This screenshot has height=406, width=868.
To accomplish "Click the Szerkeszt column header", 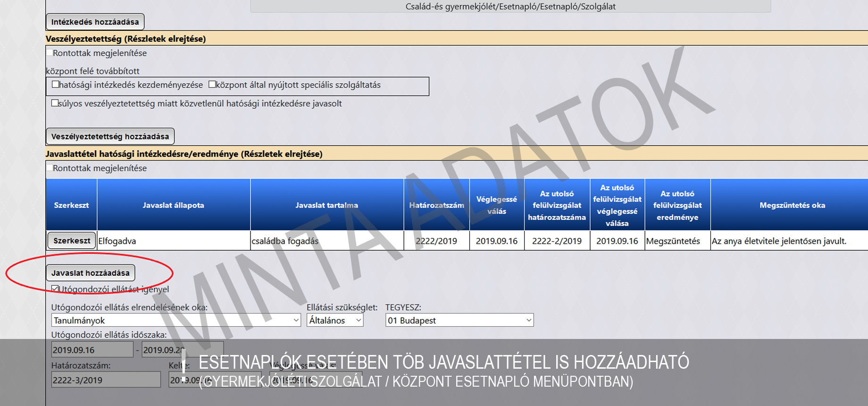I will pos(71,205).
